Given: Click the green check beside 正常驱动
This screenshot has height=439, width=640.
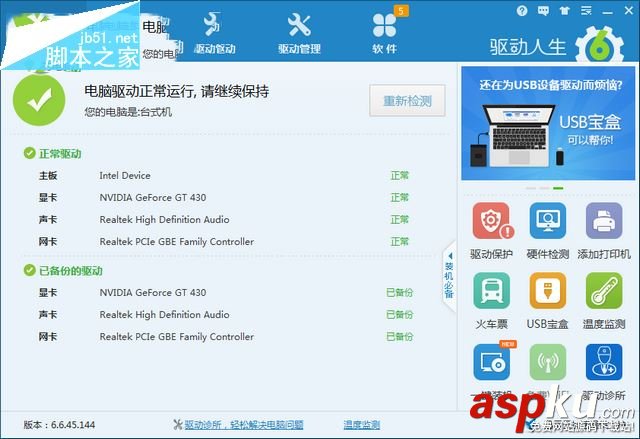Looking at the screenshot, I should pyautogui.click(x=29, y=153).
